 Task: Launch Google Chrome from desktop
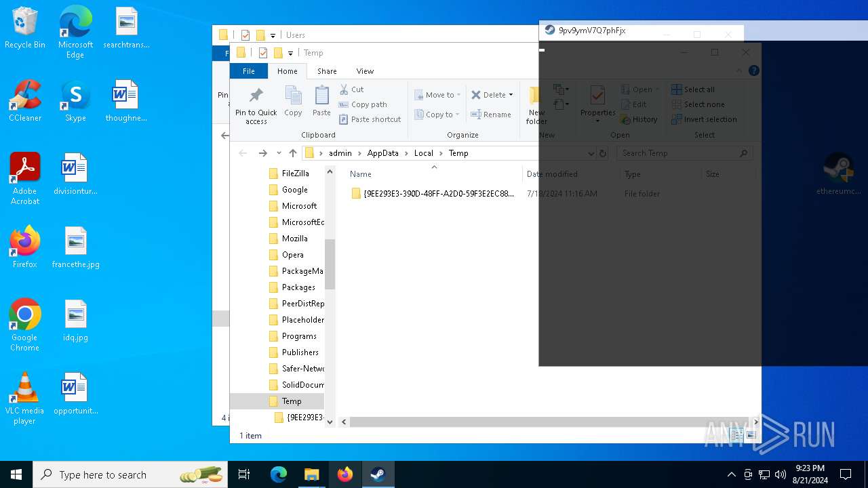[x=24, y=325]
